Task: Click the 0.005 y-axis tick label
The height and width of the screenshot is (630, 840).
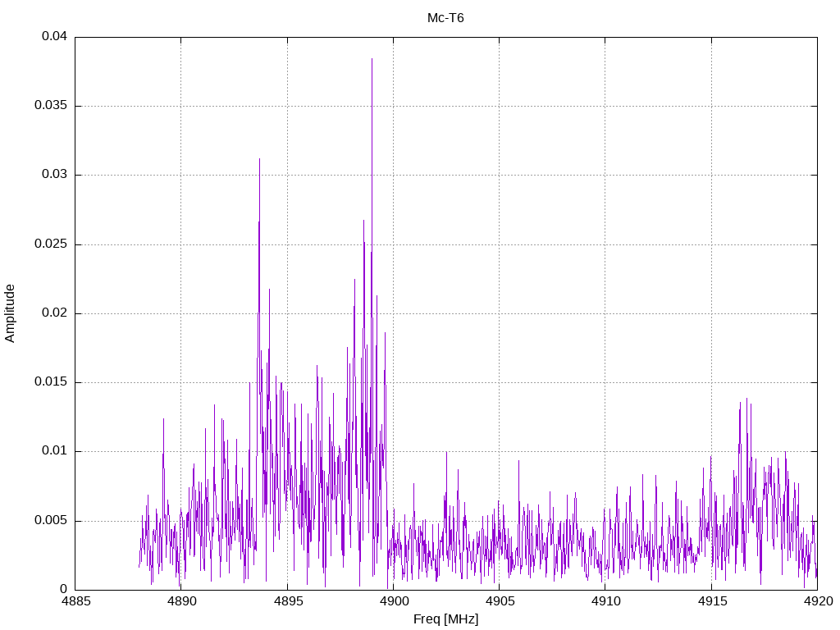Action: pyautogui.click(x=52, y=521)
